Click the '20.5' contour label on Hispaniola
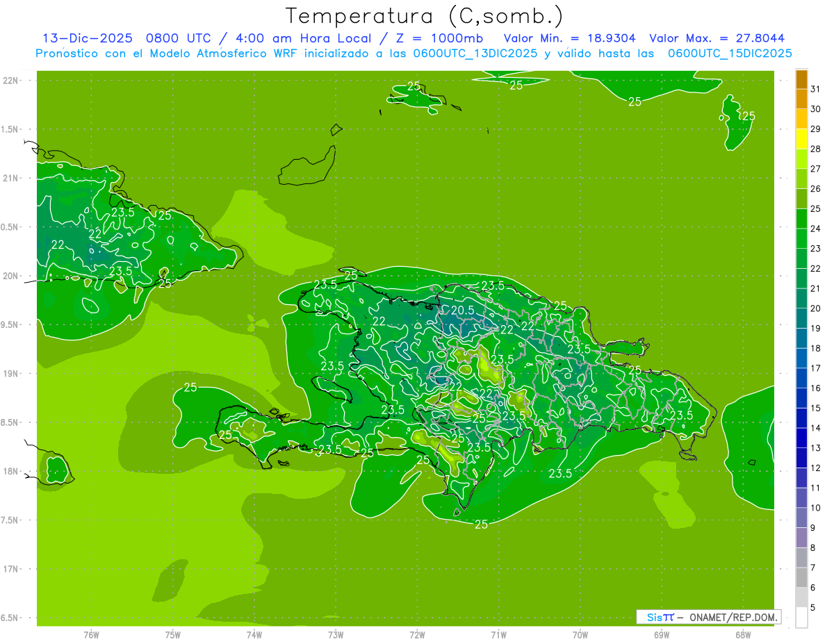This screenshot has height=644, width=834. coord(462,311)
